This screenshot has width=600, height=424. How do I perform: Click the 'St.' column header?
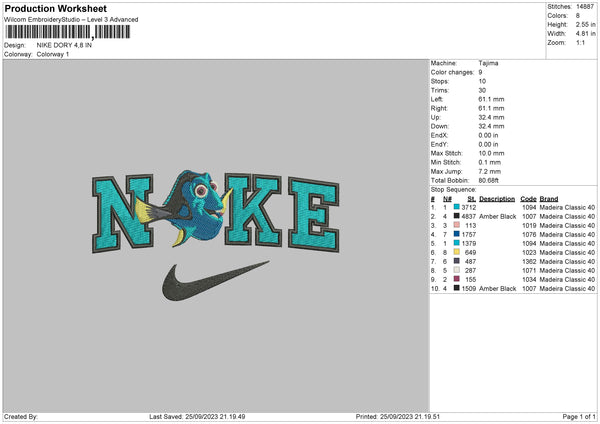(471, 199)
